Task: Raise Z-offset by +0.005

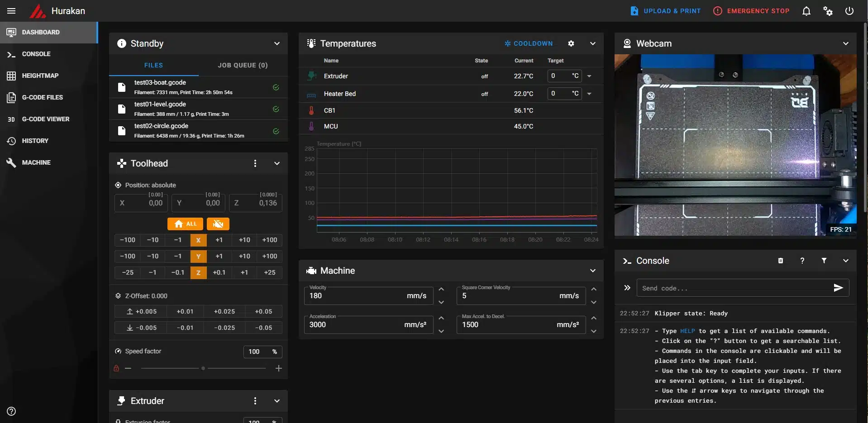Action: (x=141, y=311)
